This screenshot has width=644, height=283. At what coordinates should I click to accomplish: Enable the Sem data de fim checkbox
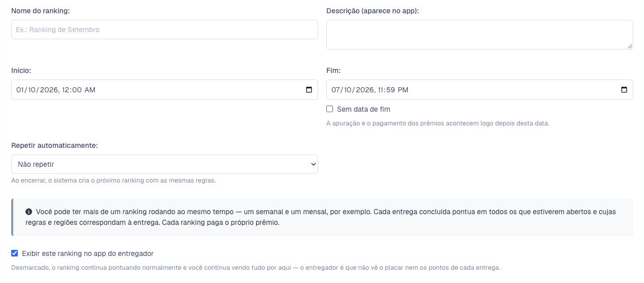coord(330,109)
